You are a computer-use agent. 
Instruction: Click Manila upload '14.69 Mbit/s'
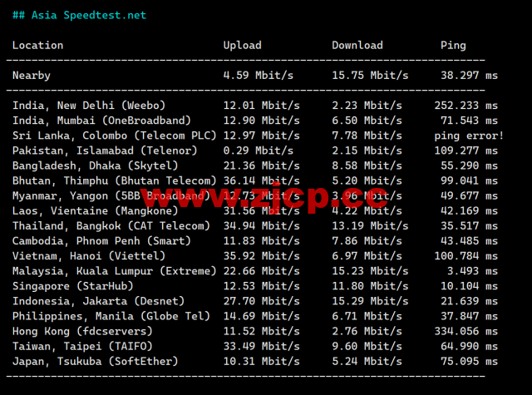(262, 316)
